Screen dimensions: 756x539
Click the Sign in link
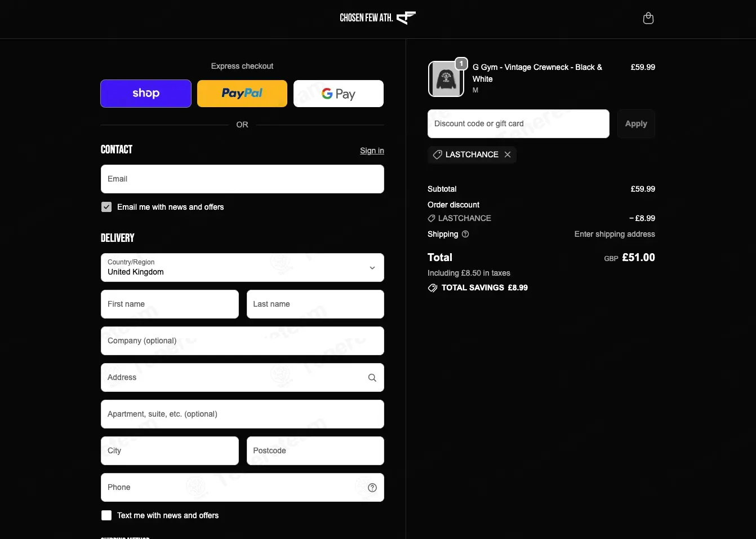372,151
